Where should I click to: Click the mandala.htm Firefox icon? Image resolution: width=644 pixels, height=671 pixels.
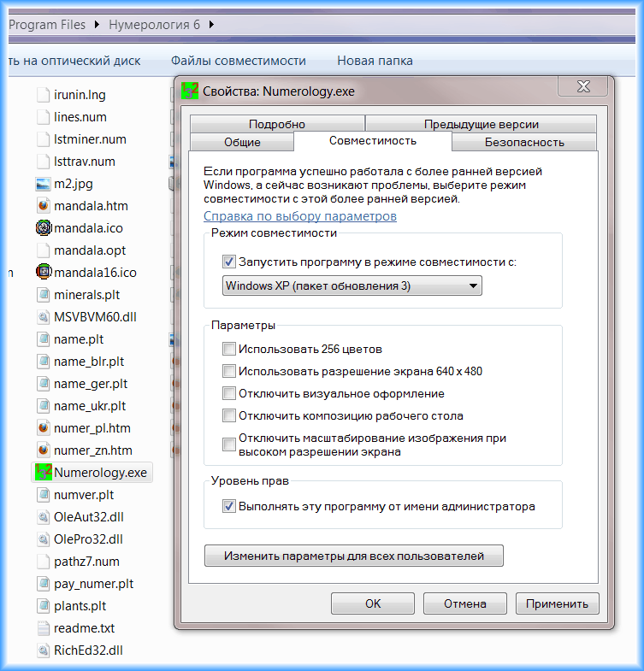44,206
